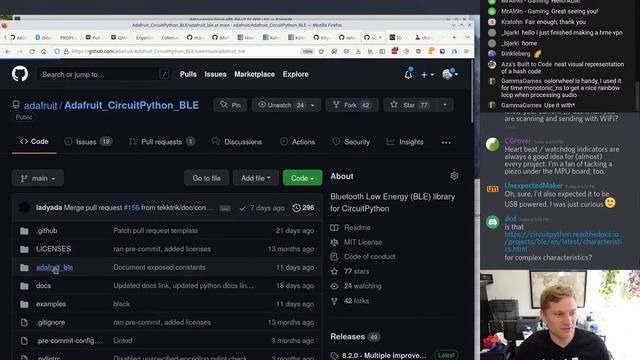Open the circuitpython readthedocs link in chat
This screenshot has width=640, height=360.
pyautogui.click(x=563, y=242)
